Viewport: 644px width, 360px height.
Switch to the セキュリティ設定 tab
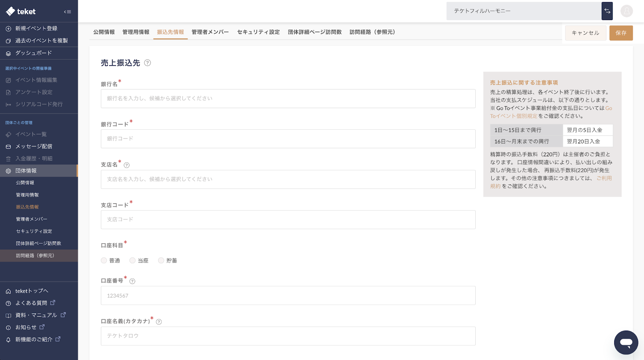(258, 32)
